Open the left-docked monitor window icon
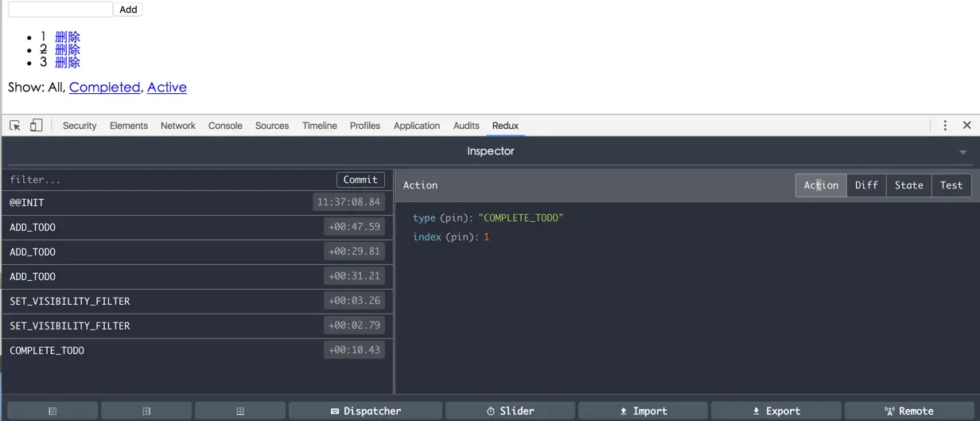 coord(52,411)
